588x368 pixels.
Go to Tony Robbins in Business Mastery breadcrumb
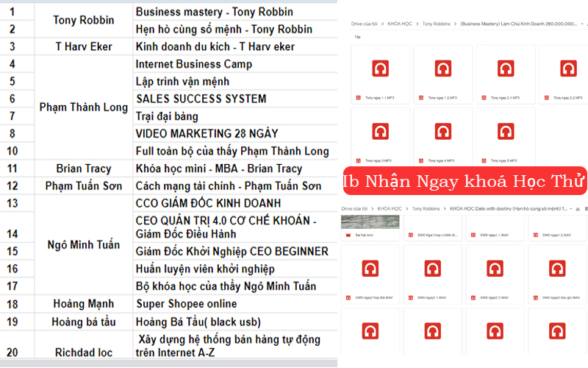(x=436, y=24)
